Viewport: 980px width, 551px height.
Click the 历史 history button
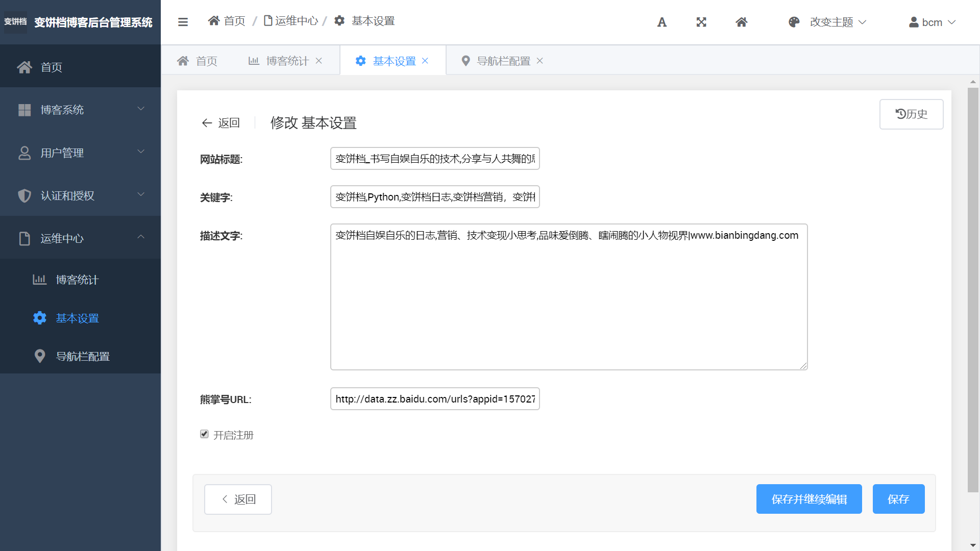(911, 114)
